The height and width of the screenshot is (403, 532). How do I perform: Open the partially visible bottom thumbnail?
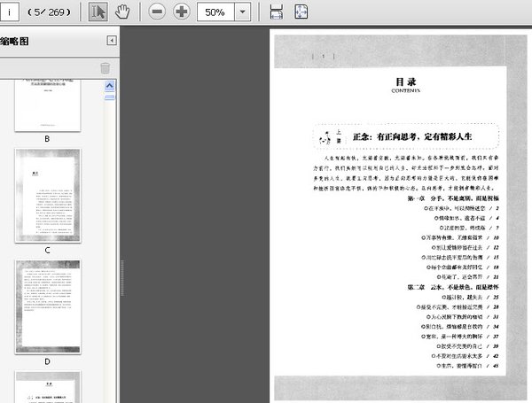click(47, 387)
